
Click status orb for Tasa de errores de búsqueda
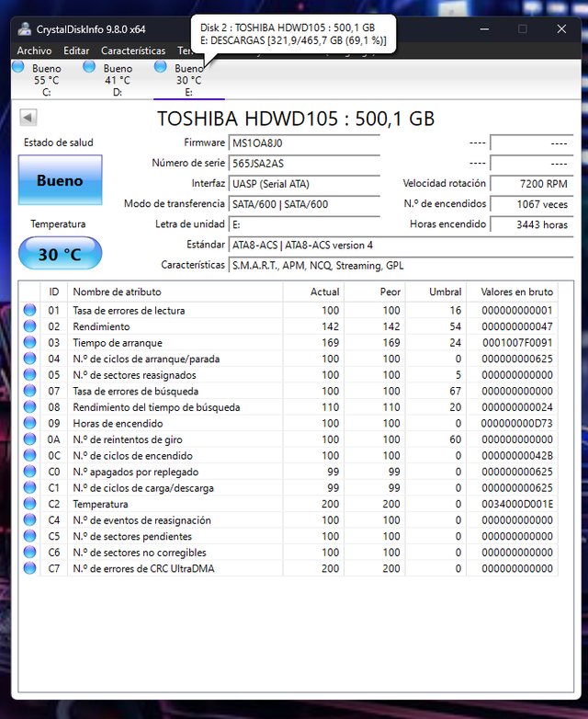tap(29, 391)
